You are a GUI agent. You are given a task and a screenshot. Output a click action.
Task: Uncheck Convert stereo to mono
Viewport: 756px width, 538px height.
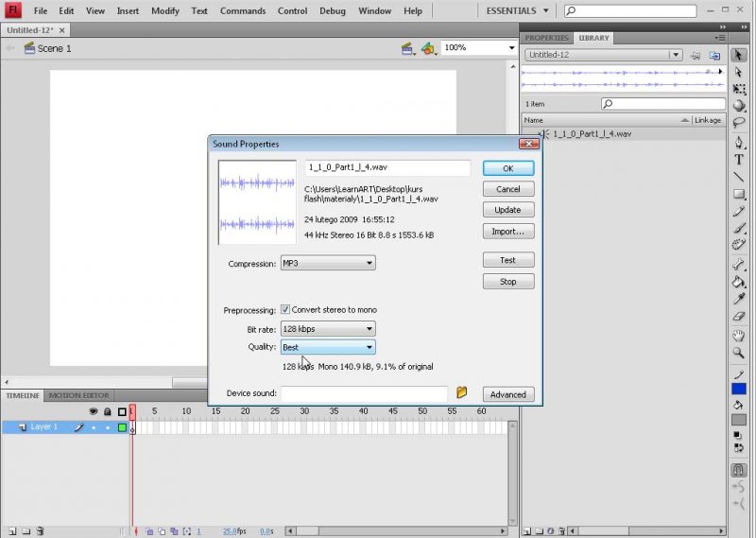[x=285, y=310]
